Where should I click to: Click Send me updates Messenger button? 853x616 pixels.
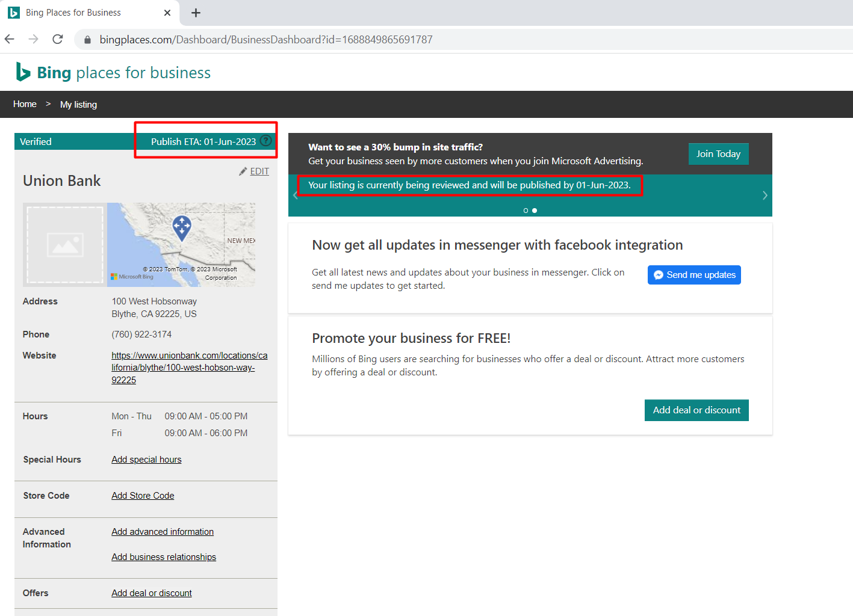coord(694,275)
